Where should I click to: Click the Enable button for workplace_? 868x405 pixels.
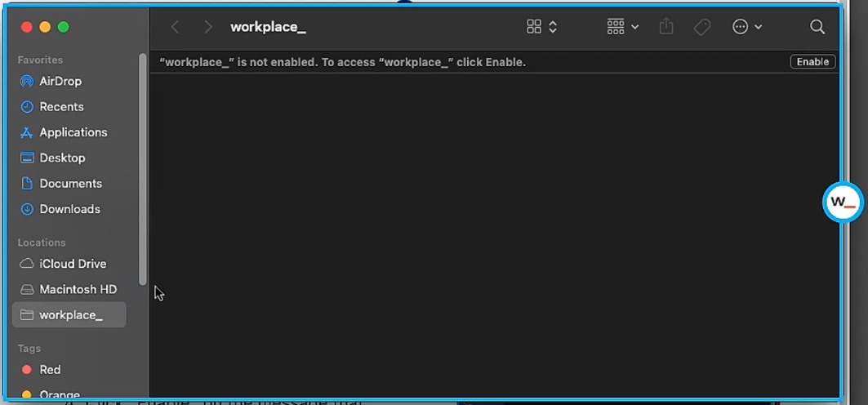pyautogui.click(x=812, y=62)
